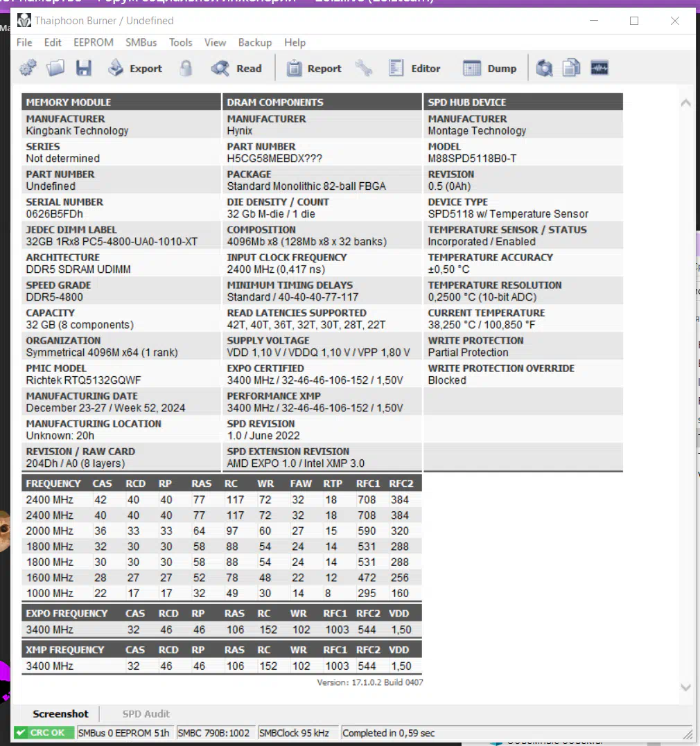Screen dimensions: 700x746
Task: Select the Standard Monolithic 82-ball FBGA text
Action: pyautogui.click(x=306, y=186)
